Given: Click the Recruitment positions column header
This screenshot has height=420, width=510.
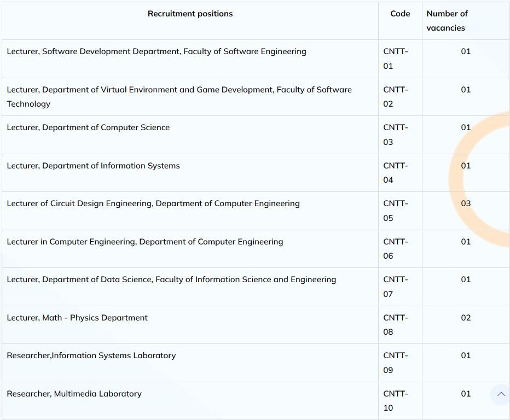Looking at the screenshot, I should (190, 14).
